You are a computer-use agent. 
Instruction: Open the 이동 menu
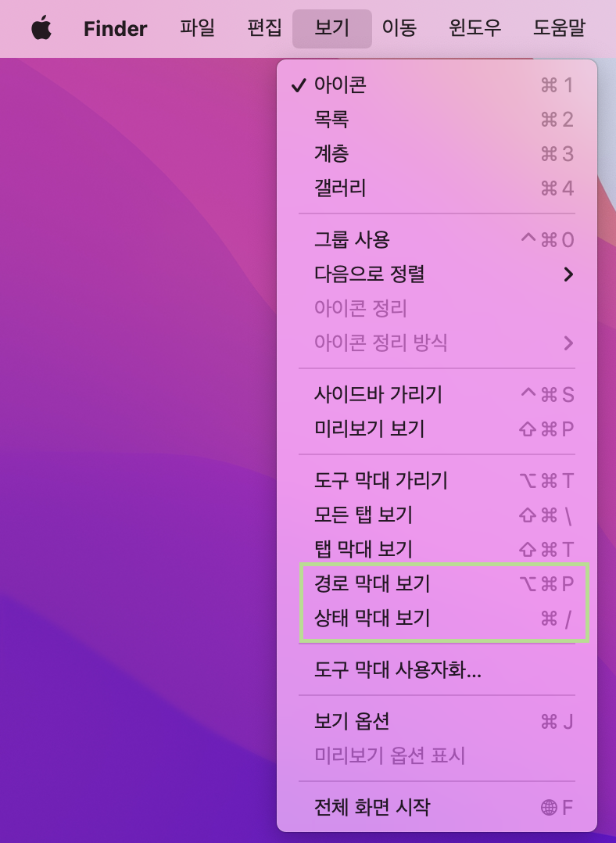point(399,28)
